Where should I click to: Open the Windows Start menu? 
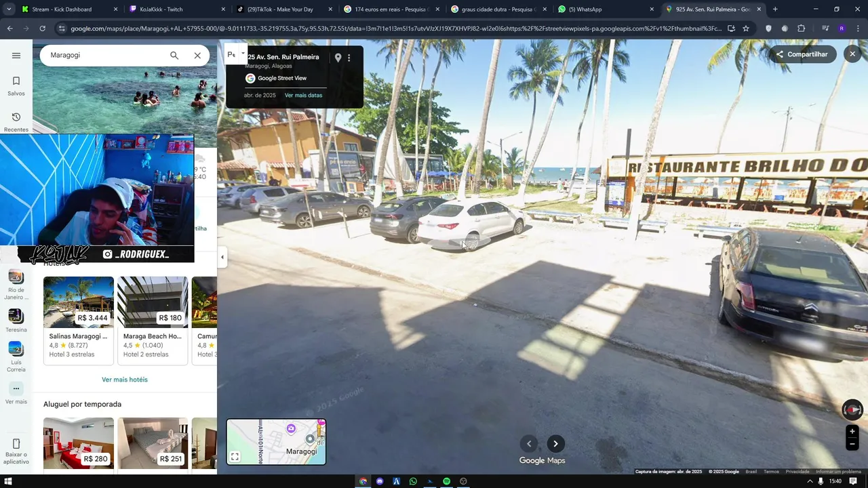[x=8, y=481]
